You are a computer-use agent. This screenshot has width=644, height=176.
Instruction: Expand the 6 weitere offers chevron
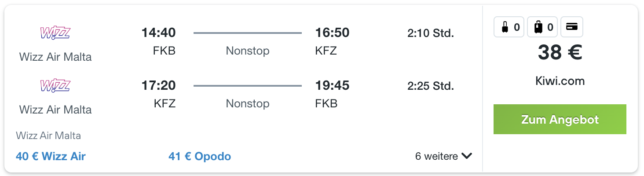tap(467, 156)
